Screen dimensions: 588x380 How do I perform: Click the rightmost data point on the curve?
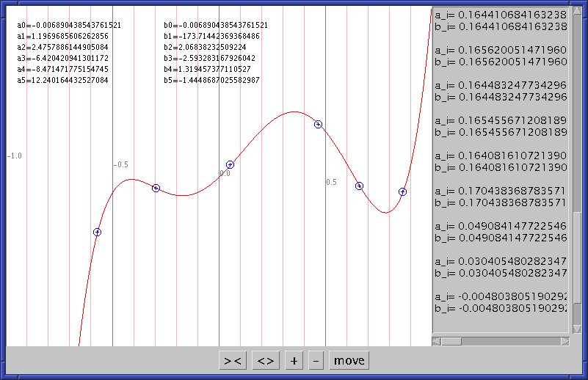402,191
